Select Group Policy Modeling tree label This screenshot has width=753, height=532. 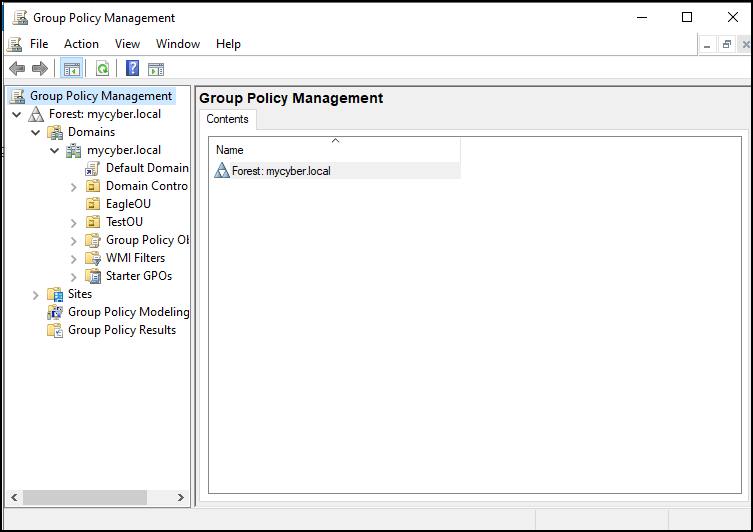pyautogui.click(x=128, y=312)
